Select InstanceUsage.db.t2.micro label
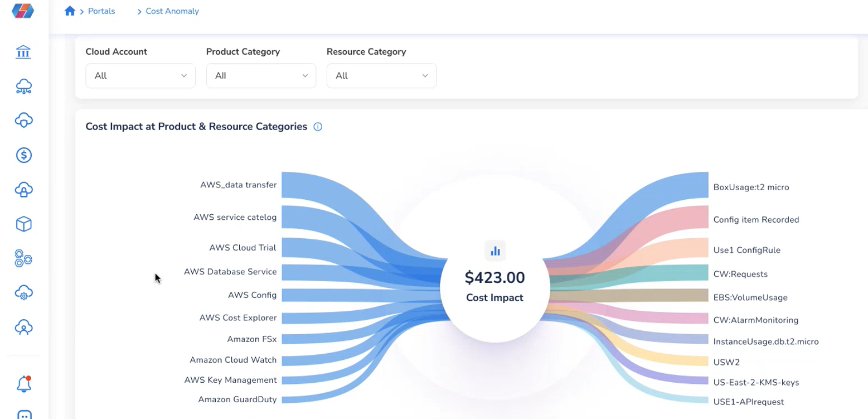Image resolution: width=868 pixels, height=419 pixels. point(766,341)
